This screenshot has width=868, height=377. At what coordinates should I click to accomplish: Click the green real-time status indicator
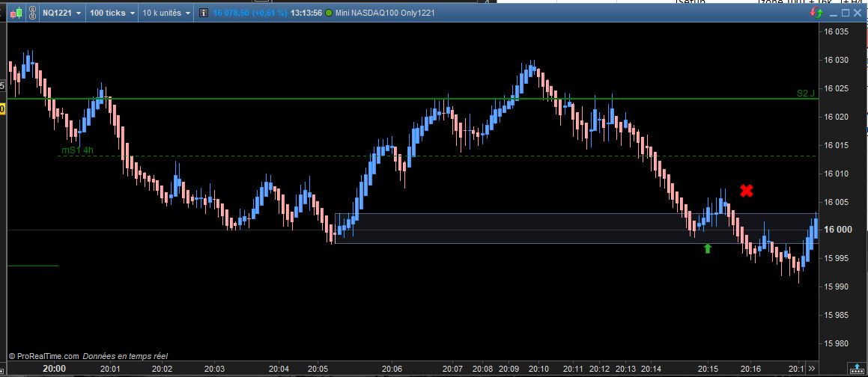(x=329, y=13)
